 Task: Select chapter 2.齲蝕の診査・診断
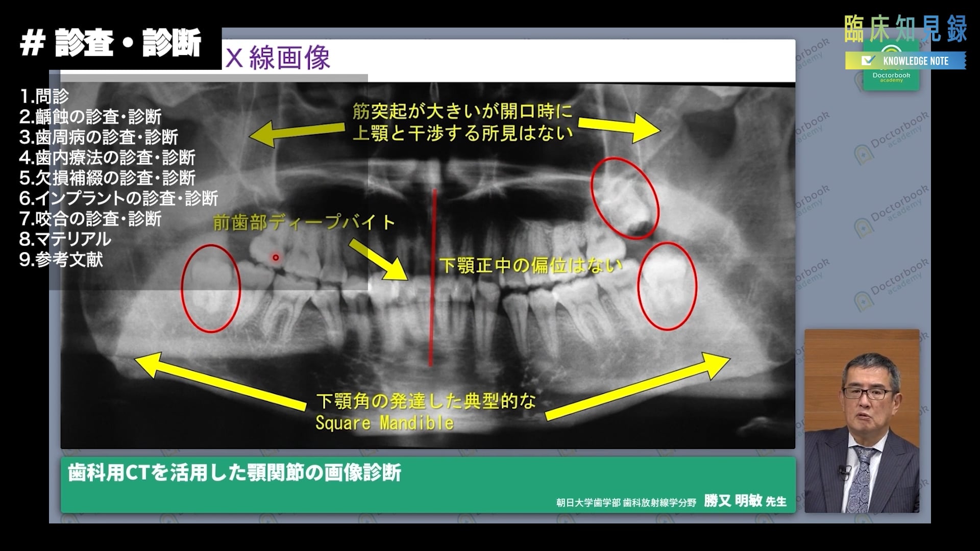tap(90, 117)
